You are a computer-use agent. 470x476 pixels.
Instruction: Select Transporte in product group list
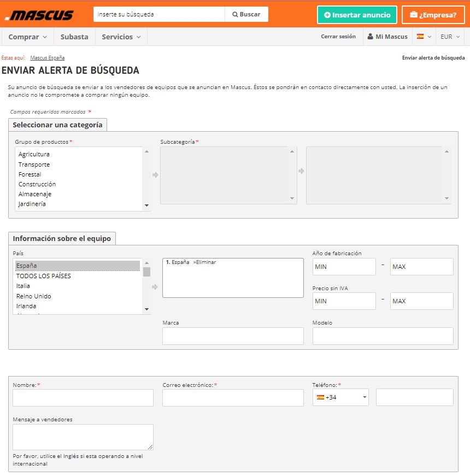click(x=34, y=164)
